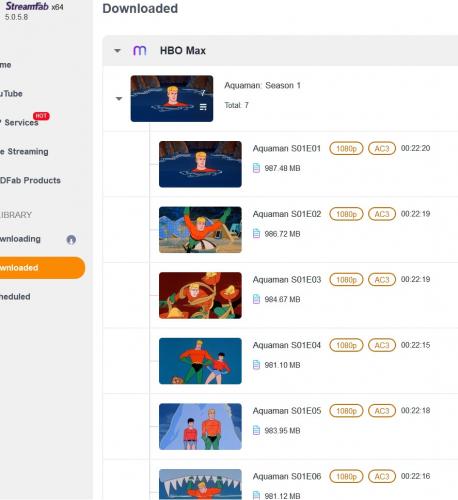Click the HBO Max group heading
Viewport: 458px width, 500px height.
pos(183,51)
